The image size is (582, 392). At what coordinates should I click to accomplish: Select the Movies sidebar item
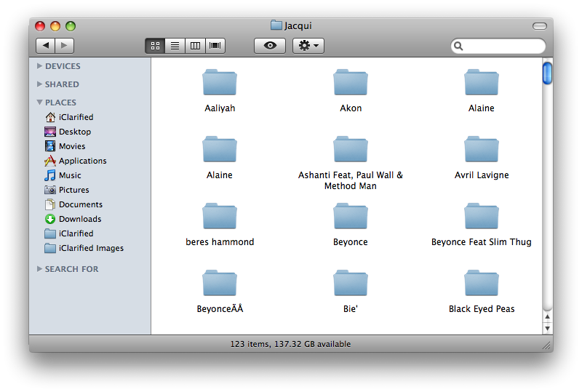pyautogui.click(x=72, y=146)
